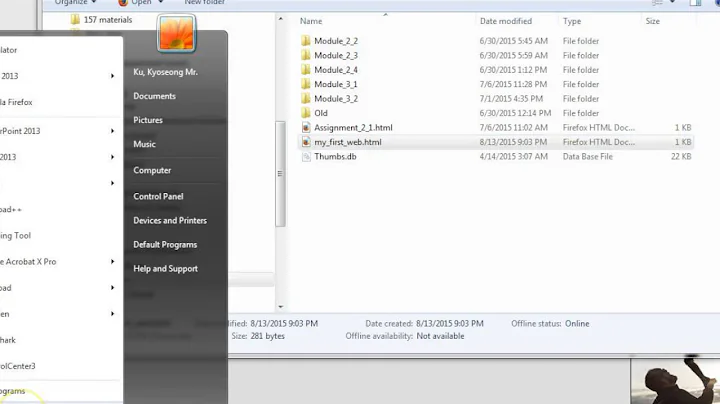This screenshot has height=404, width=720.
Task: Click the flower user account picture
Action: click(177, 34)
